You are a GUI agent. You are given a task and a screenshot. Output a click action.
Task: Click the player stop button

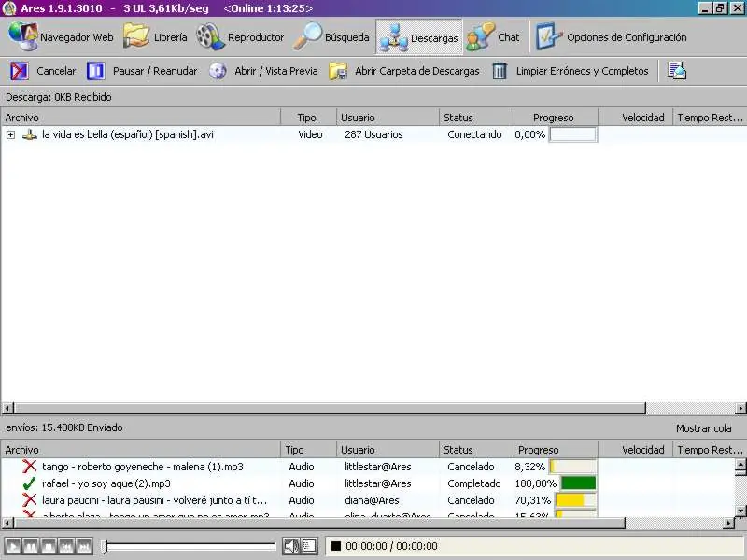pyautogui.click(x=49, y=546)
